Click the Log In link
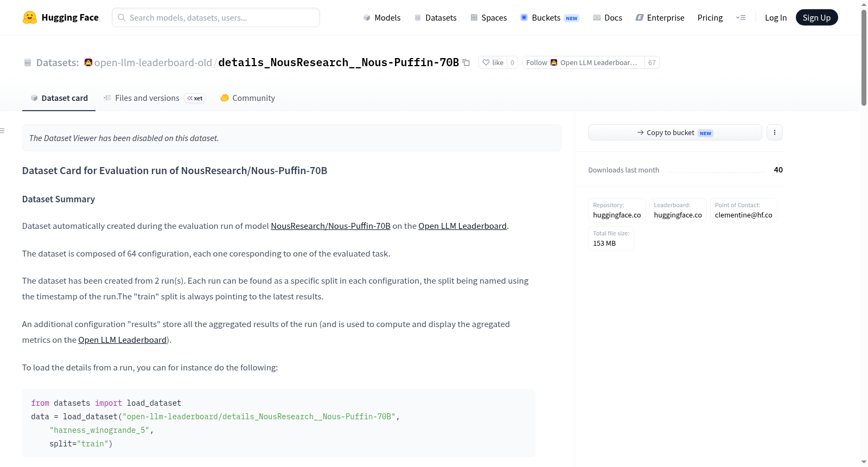Image resolution: width=868 pixels, height=467 pixels. point(776,17)
